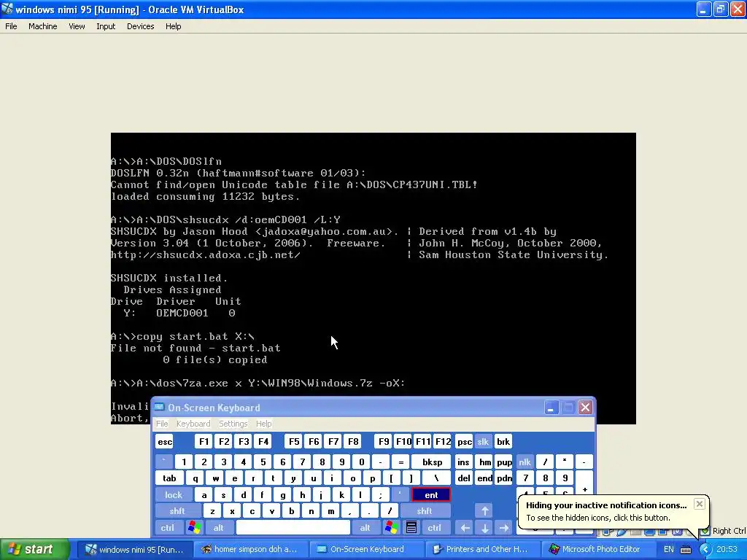Click the del key
The width and height of the screenshot is (747, 560).
(x=463, y=478)
